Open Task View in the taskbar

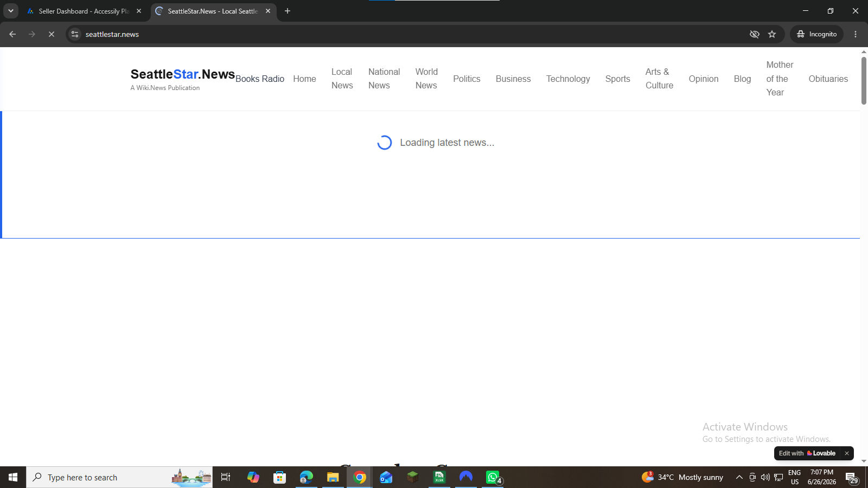(226, 477)
